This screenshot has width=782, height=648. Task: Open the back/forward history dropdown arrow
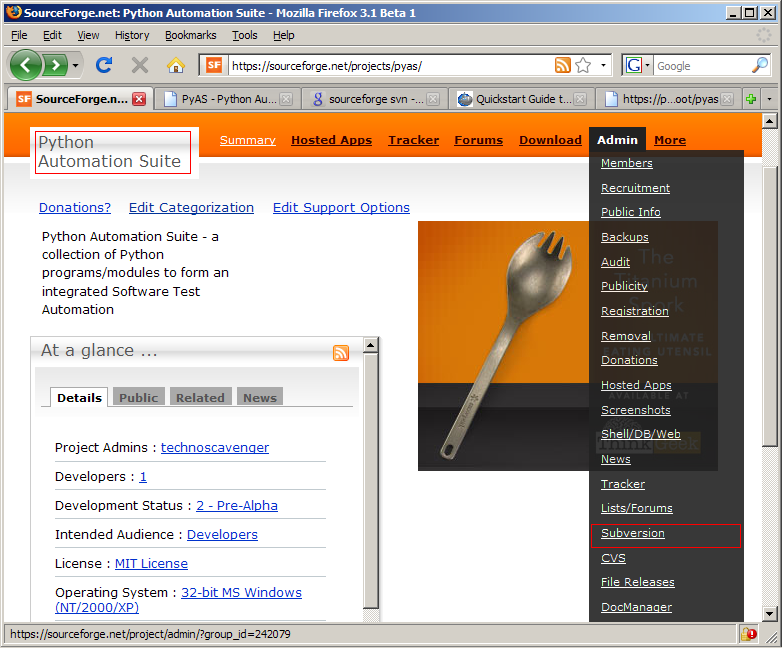75,65
